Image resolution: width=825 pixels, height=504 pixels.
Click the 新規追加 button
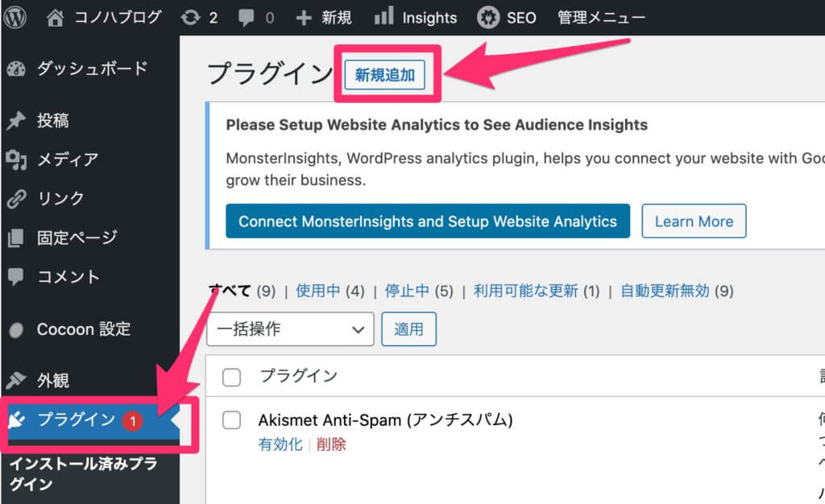(x=384, y=75)
